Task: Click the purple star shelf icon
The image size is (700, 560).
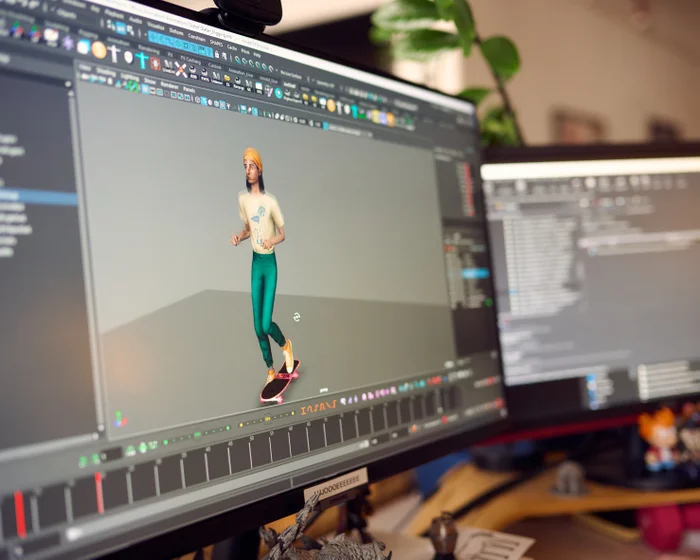Action: (67, 43)
